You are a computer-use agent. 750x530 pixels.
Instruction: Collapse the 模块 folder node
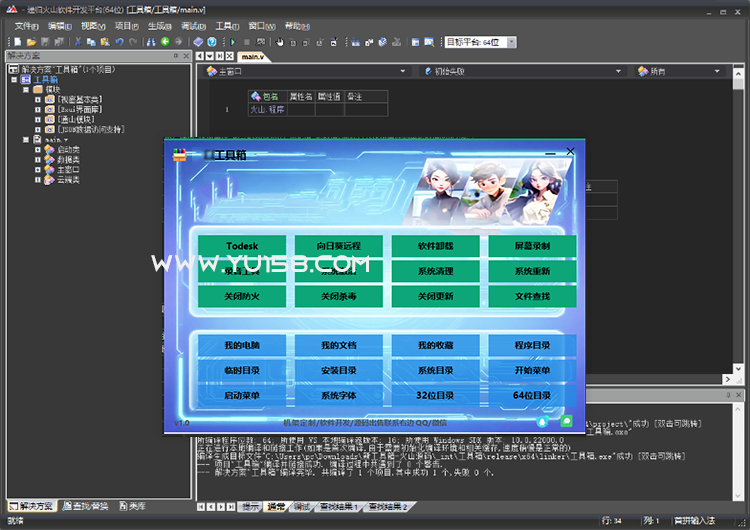[x=26, y=89]
